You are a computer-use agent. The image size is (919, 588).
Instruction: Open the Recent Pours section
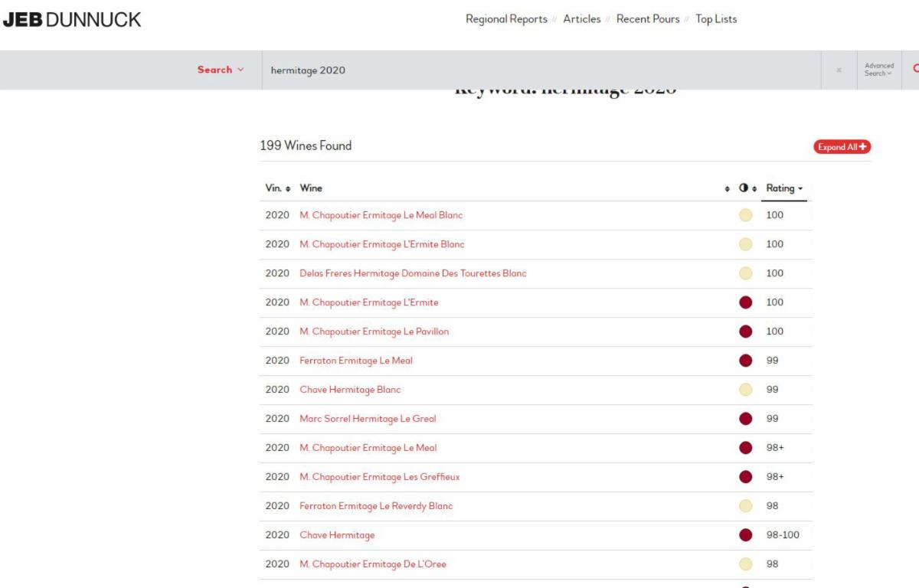pos(648,19)
